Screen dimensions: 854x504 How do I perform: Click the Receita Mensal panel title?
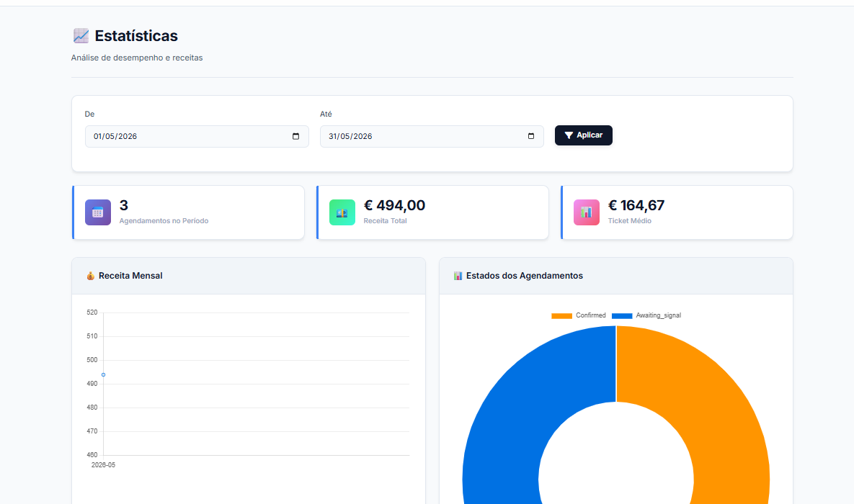pyautogui.click(x=130, y=276)
